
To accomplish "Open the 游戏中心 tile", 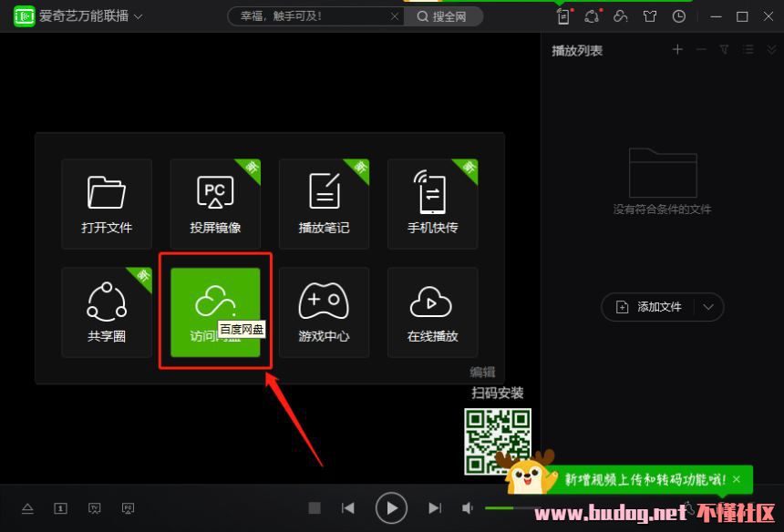I will pyautogui.click(x=324, y=312).
